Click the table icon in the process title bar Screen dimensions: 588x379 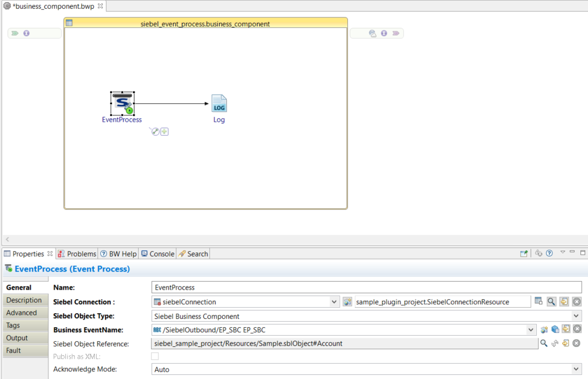(x=69, y=23)
